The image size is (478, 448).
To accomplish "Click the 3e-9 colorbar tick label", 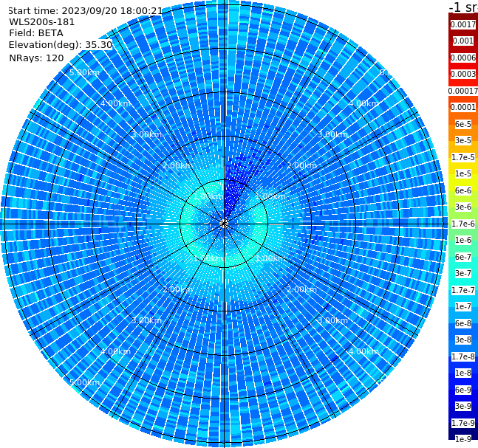I will click(463, 406).
